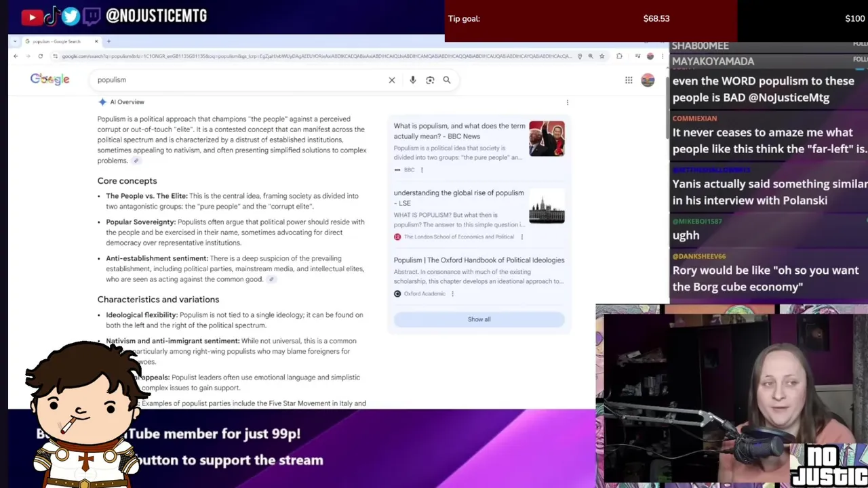Click the Google search magnifier button

click(447, 80)
